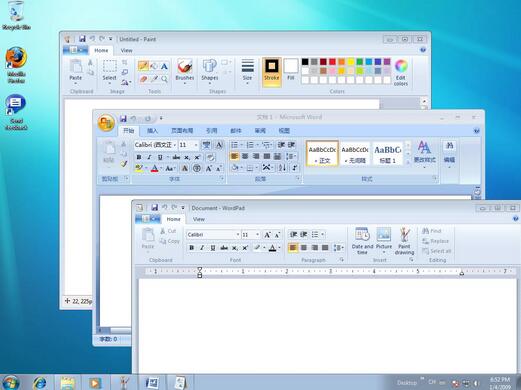Enable left alignment in WordPad Paragraph group

pyautogui.click(x=293, y=248)
